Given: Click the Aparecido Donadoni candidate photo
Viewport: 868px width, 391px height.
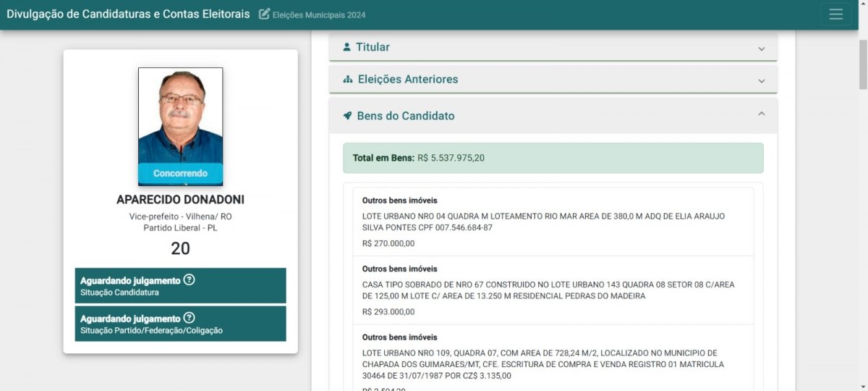Looking at the screenshot, I should coord(180,116).
